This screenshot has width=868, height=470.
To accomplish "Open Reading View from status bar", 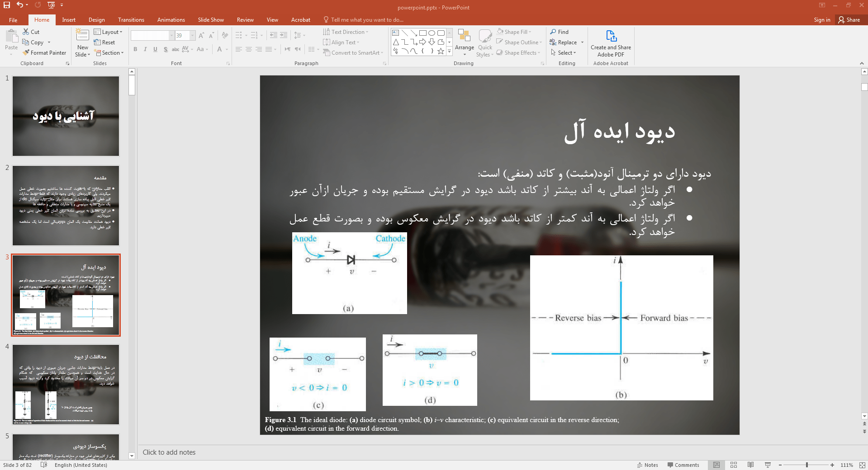I will [x=751, y=465].
